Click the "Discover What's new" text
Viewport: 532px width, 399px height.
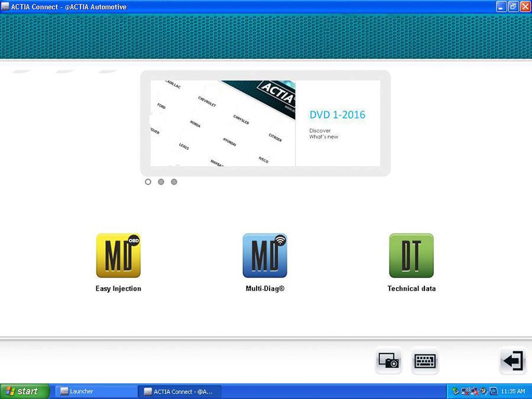324,134
